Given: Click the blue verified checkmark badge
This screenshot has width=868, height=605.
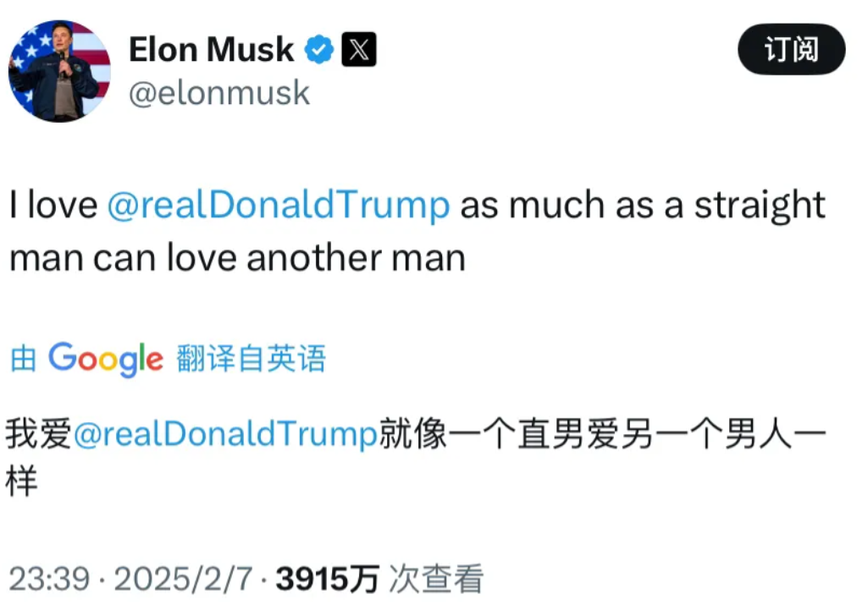Looking at the screenshot, I should click(319, 49).
